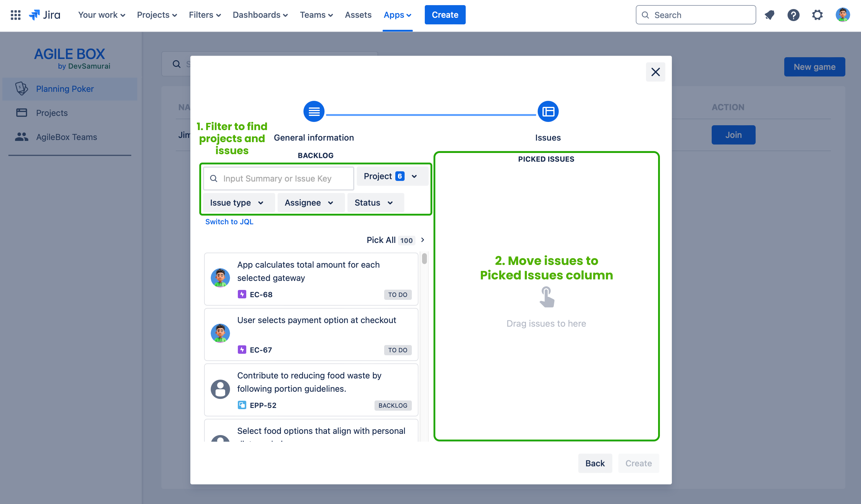Click the drag hand pointer icon

(547, 297)
